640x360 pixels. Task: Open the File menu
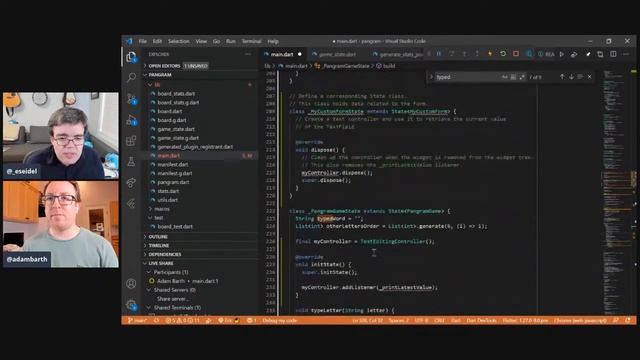pyautogui.click(x=142, y=41)
